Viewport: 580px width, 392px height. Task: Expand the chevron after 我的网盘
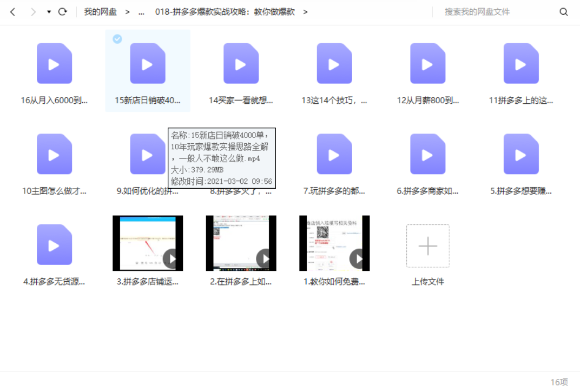(x=127, y=12)
